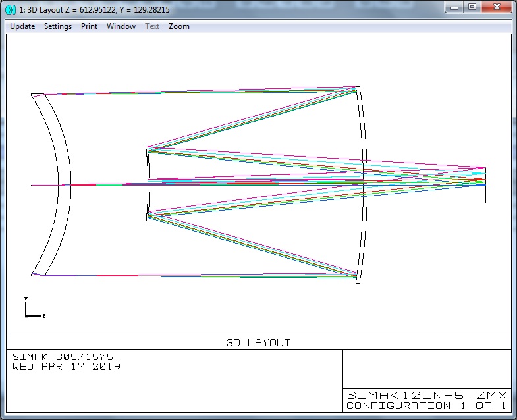The width and height of the screenshot is (517, 420).
Task: Open the Update menu
Action: click(x=22, y=26)
